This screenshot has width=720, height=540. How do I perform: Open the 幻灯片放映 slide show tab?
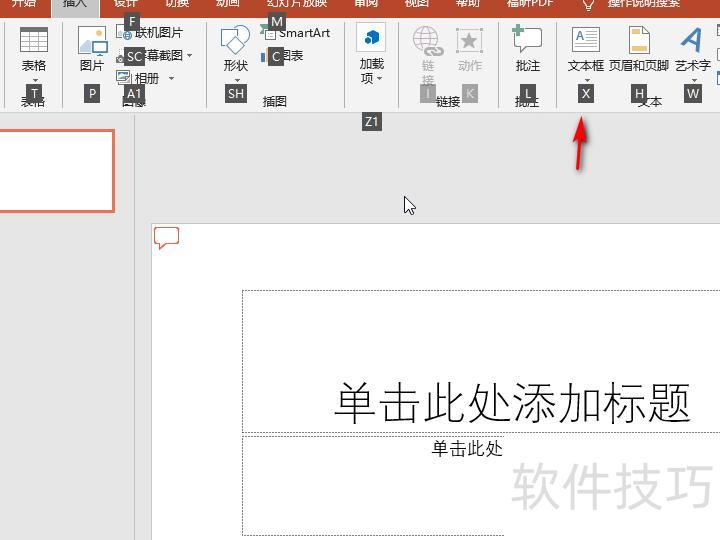point(297,4)
